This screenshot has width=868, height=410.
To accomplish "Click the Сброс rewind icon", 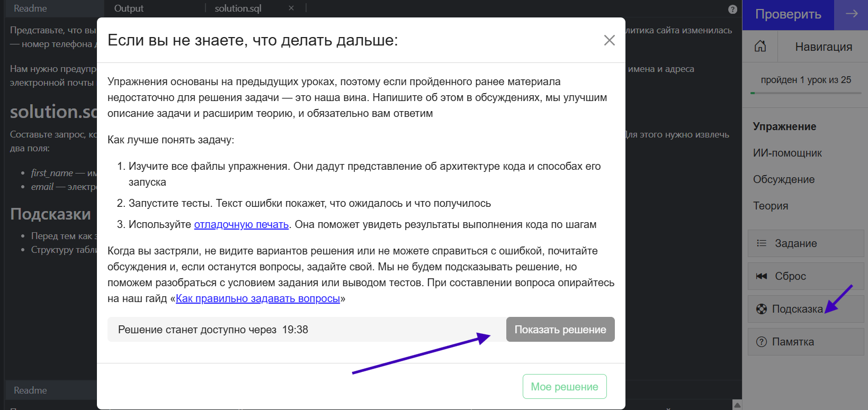I will coord(762,276).
